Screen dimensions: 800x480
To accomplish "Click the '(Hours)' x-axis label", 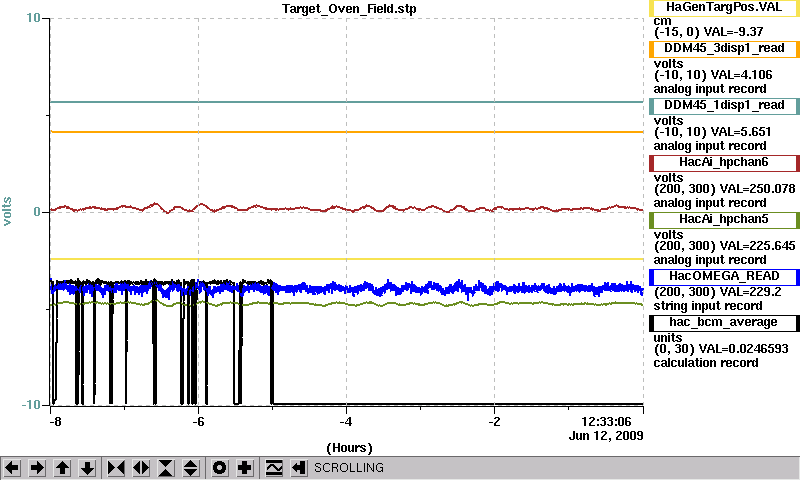I will pyautogui.click(x=349, y=448).
